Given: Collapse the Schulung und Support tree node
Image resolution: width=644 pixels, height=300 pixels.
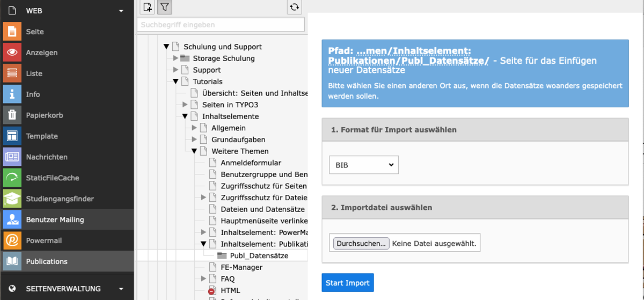Looking at the screenshot, I should point(166,47).
